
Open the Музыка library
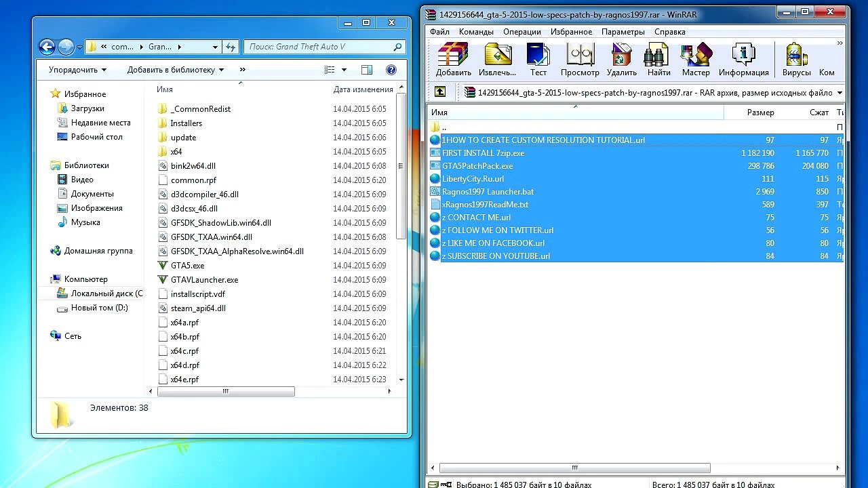[85, 222]
